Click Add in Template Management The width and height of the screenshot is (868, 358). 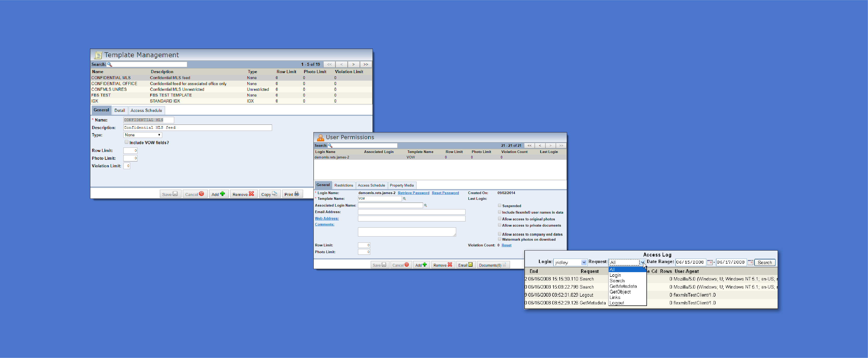(x=218, y=194)
